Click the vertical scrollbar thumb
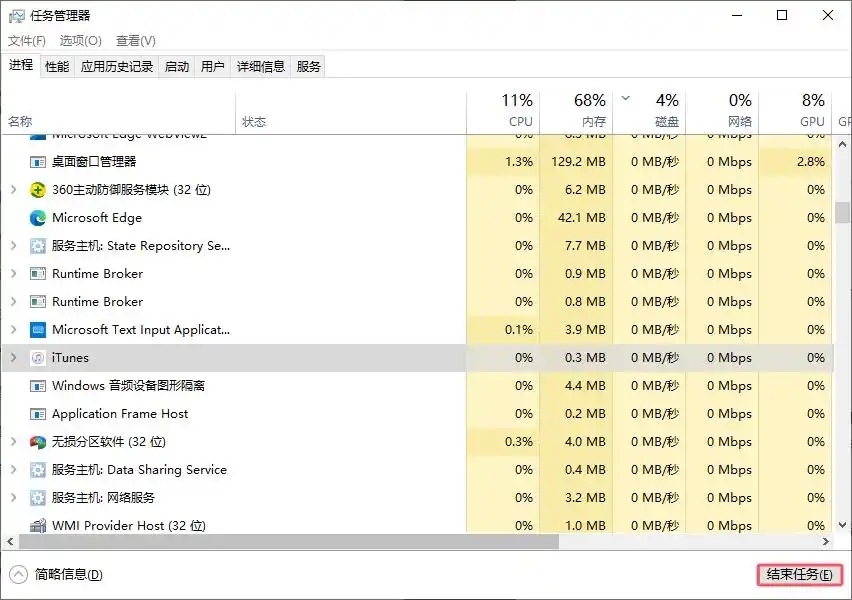852x600 pixels. click(842, 212)
